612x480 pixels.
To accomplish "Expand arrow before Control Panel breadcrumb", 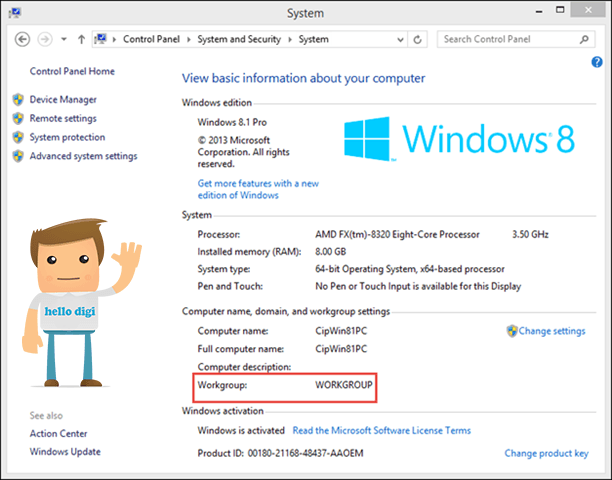I will 114,39.
